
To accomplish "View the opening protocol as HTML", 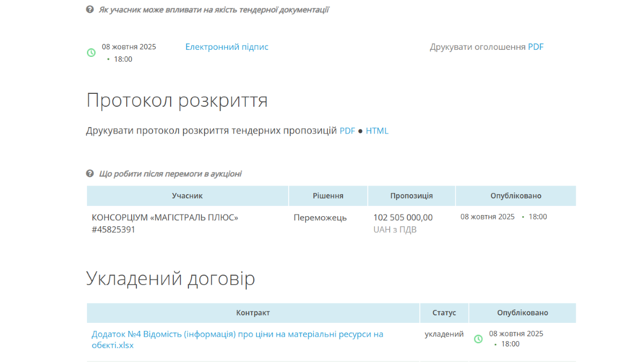I will [377, 131].
